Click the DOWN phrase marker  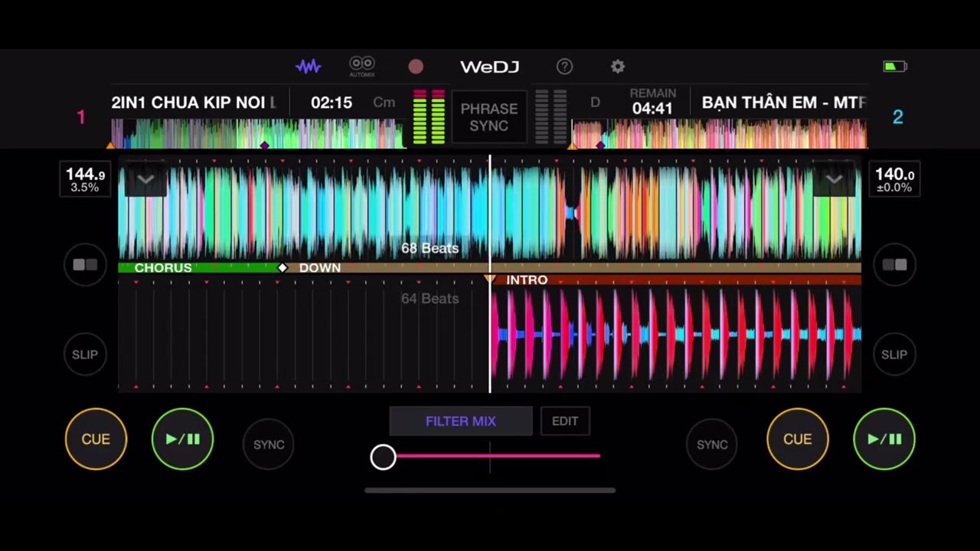click(x=320, y=268)
